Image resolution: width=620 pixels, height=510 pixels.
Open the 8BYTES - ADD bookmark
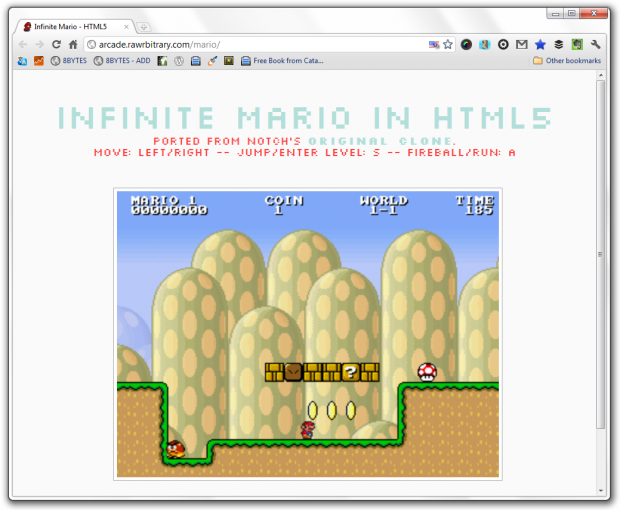point(122,61)
